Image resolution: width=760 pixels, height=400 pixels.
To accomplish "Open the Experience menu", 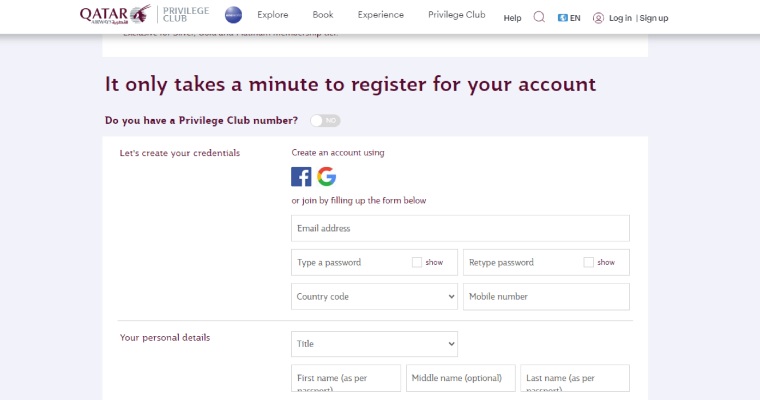I will [380, 15].
